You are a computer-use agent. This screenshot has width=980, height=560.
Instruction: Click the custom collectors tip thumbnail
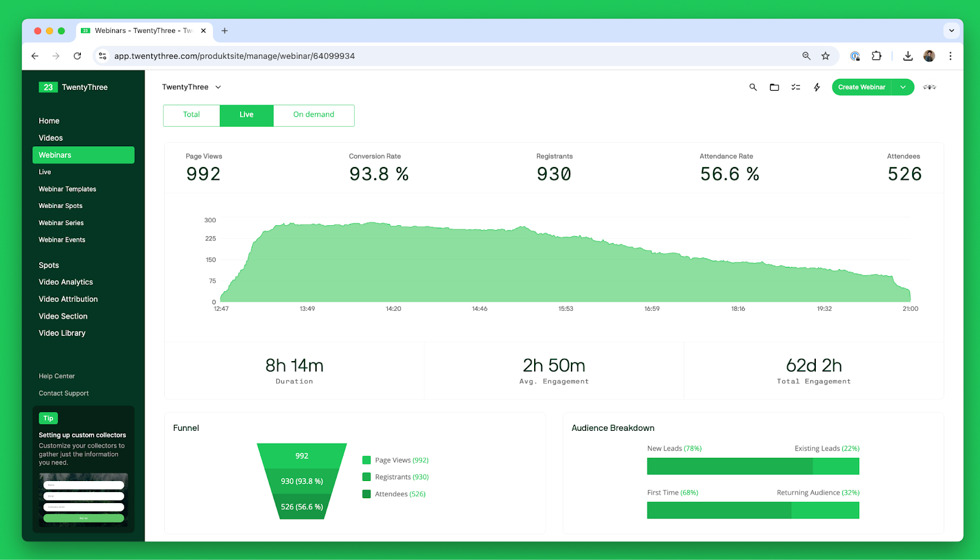[x=83, y=500]
